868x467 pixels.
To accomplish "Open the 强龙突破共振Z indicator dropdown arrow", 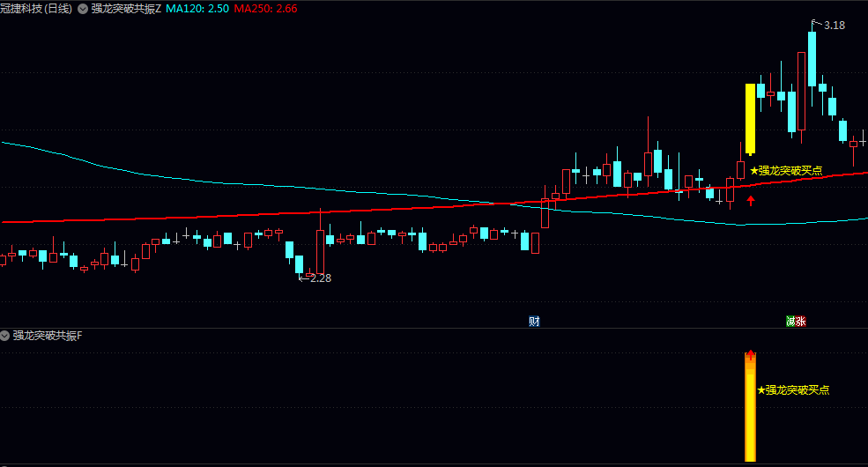I will coord(83,9).
